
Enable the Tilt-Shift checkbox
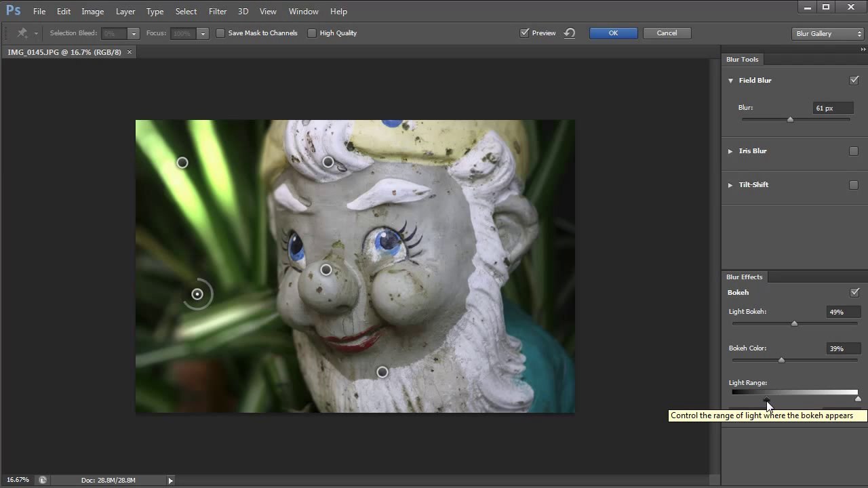tap(854, 185)
